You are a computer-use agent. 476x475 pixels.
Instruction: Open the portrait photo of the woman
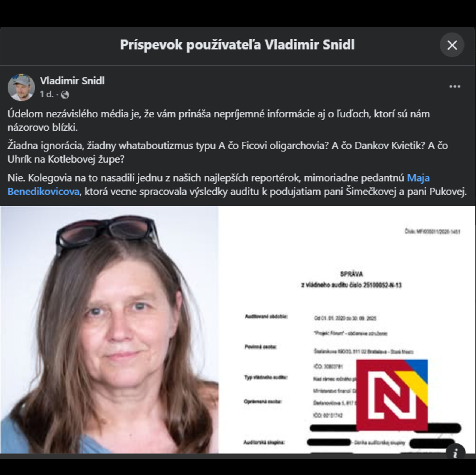pyautogui.click(x=109, y=330)
